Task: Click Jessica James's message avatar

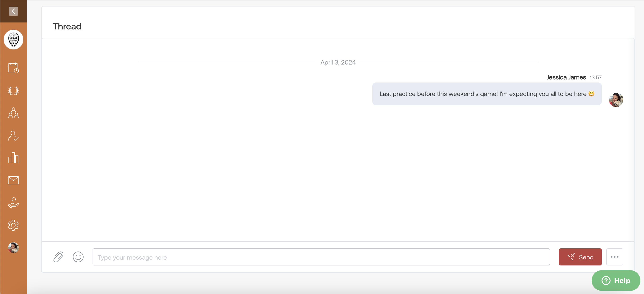Action: point(616,100)
